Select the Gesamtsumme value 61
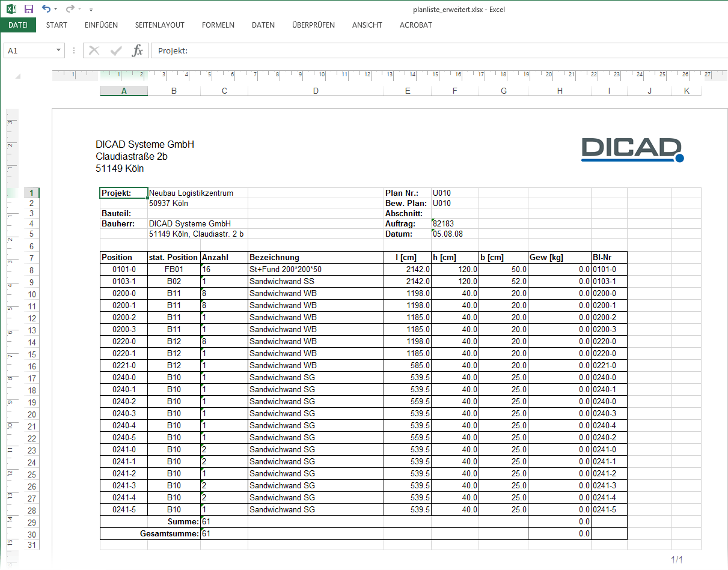The width and height of the screenshot is (728, 570). (x=224, y=533)
